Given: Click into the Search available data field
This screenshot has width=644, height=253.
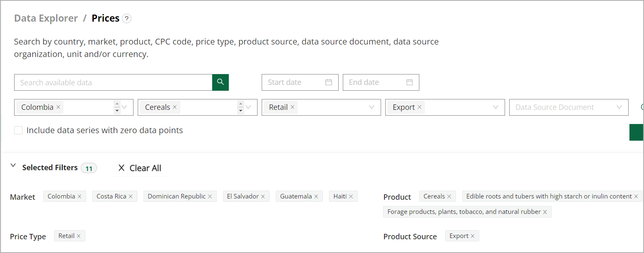Looking at the screenshot, I should pos(113,82).
